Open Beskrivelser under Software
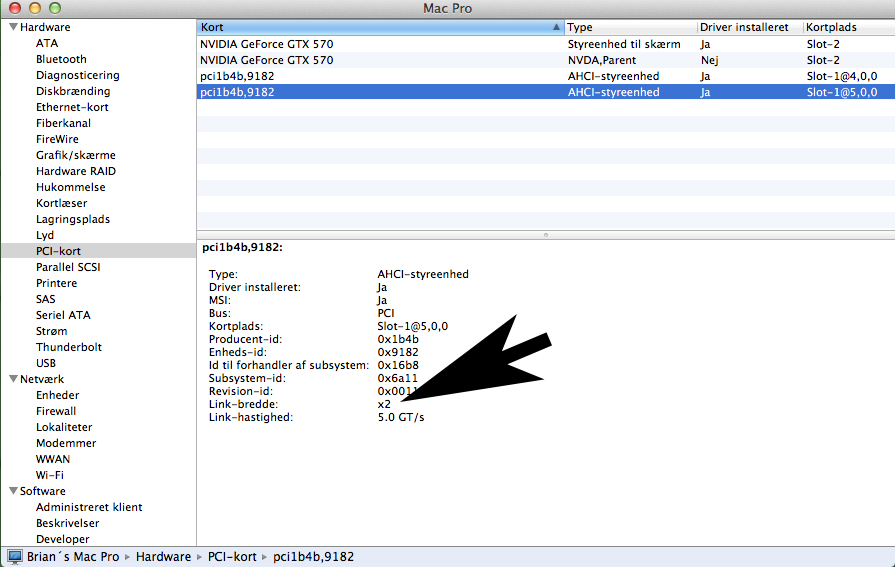This screenshot has width=895, height=567. tap(67, 523)
